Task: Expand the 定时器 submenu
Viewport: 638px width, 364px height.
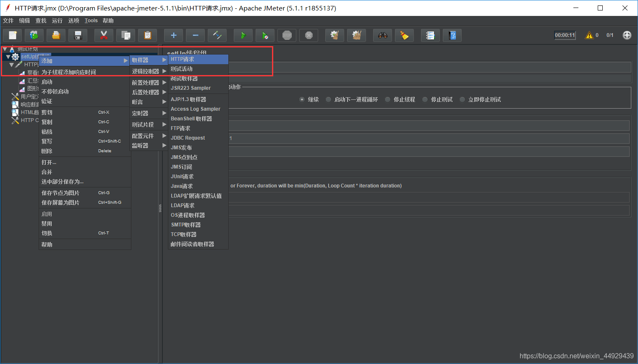Action: click(149, 113)
